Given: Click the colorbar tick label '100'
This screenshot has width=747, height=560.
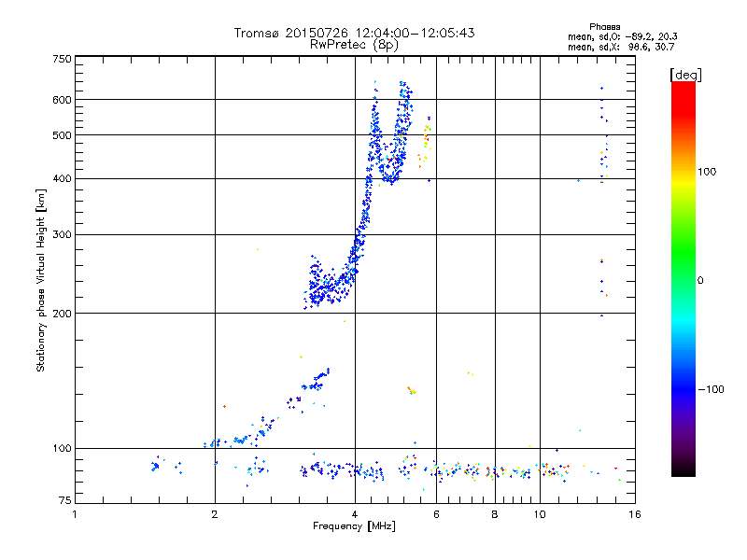Looking at the screenshot, I should coord(707,172).
